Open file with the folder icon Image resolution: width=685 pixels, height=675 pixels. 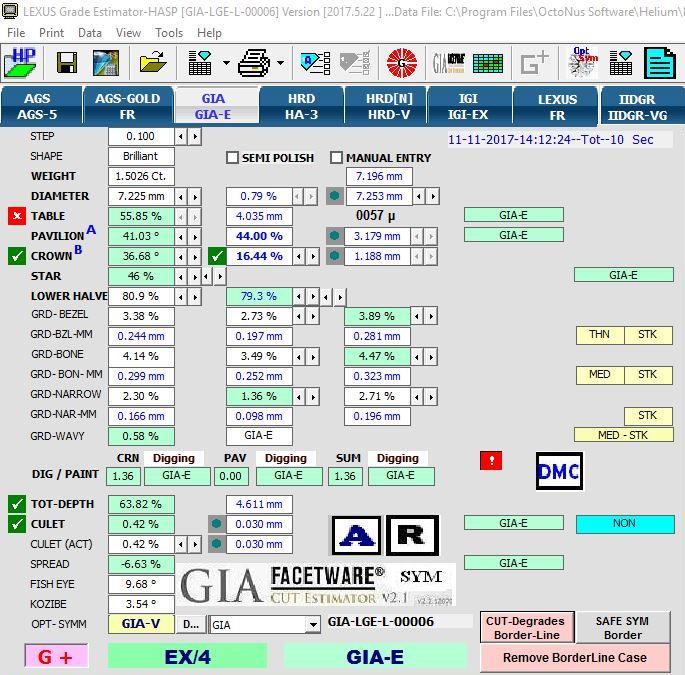coord(153,62)
